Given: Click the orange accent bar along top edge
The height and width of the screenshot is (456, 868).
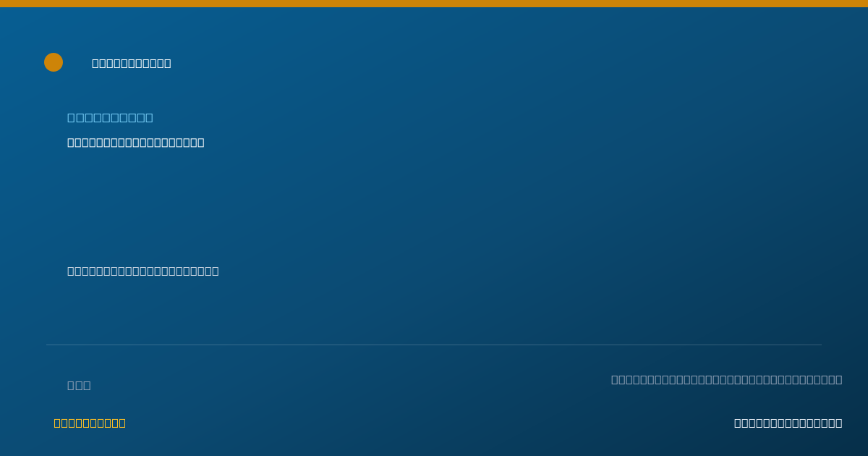Looking at the screenshot, I should pyautogui.click(x=434, y=4).
